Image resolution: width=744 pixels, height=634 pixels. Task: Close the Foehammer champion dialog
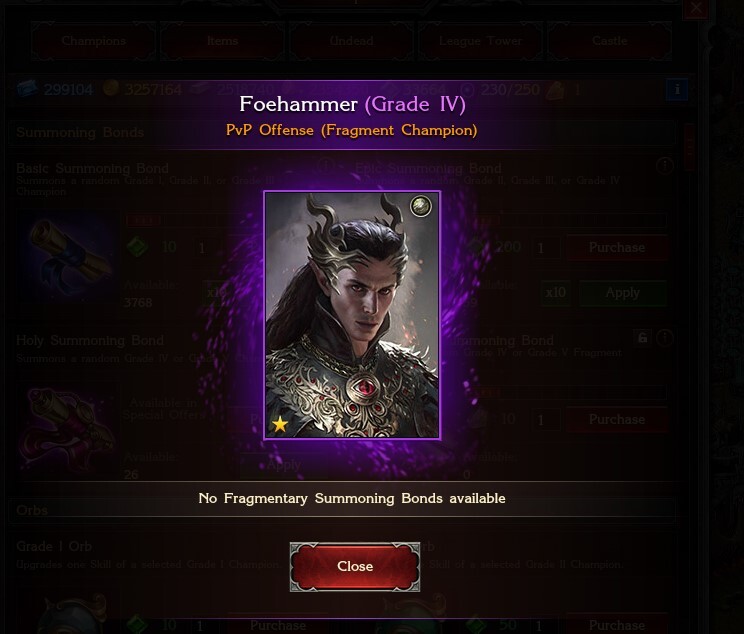354,567
